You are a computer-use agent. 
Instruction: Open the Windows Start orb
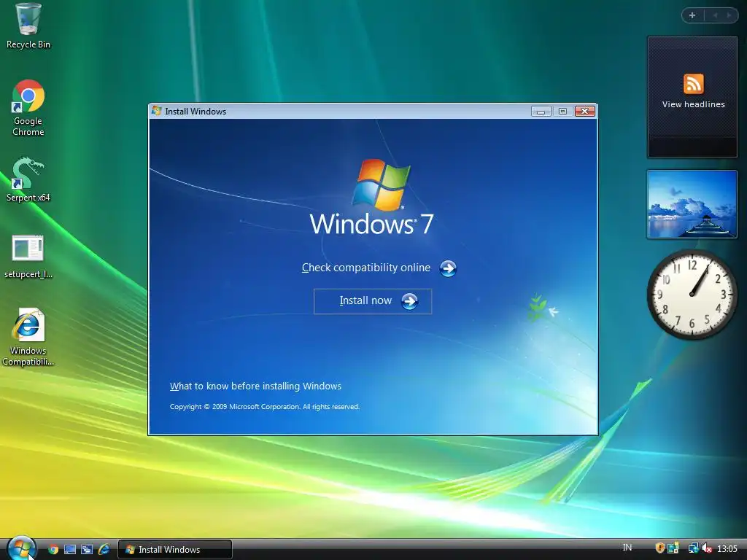21,548
